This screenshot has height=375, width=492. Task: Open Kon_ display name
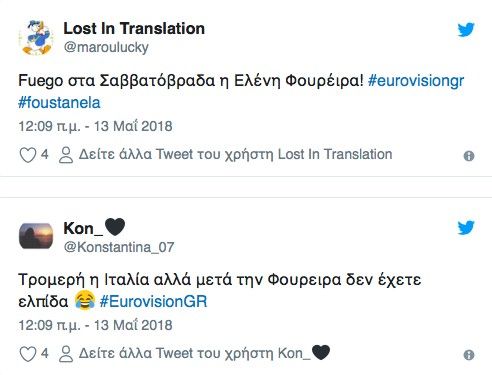point(94,228)
